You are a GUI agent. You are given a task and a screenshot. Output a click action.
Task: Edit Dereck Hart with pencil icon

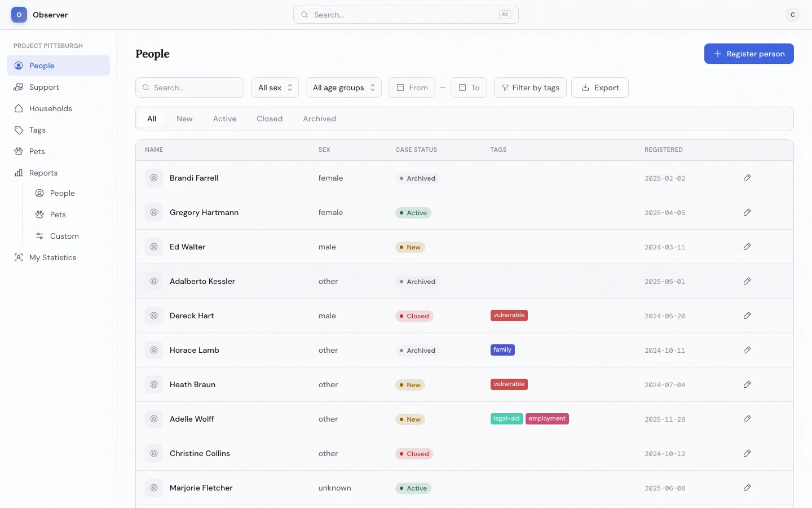tap(747, 316)
